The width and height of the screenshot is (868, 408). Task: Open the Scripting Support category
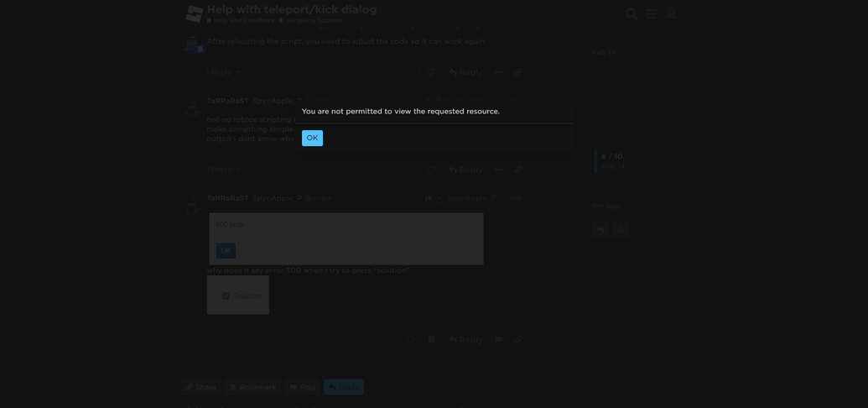311,20
